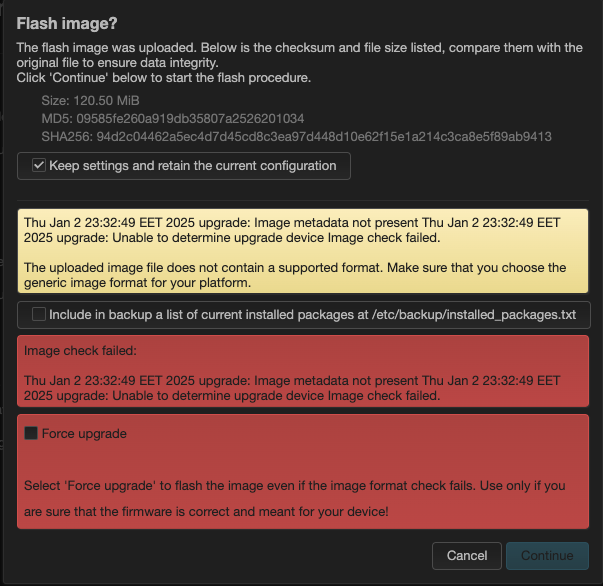
Task: Click the 'The flash image was uploaded' paragraph
Action: tap(299, 55)
